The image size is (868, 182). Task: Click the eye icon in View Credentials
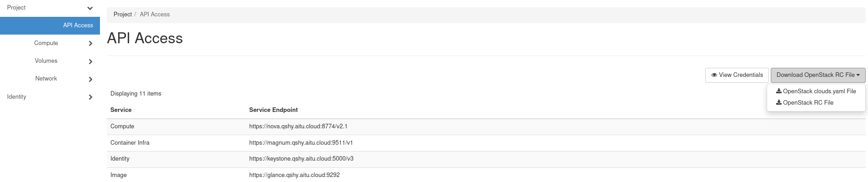pos(714,75)
